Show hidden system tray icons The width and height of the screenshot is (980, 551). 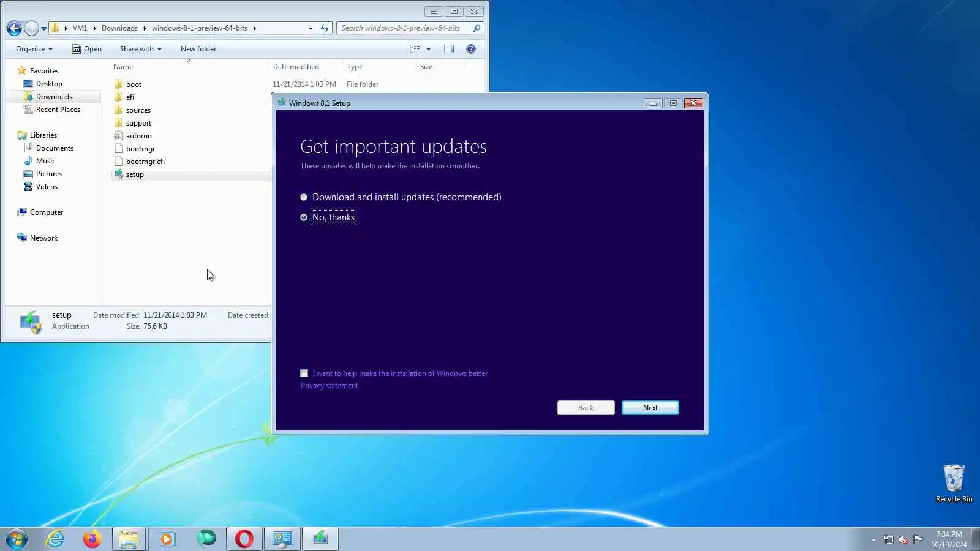coord(874,539)
